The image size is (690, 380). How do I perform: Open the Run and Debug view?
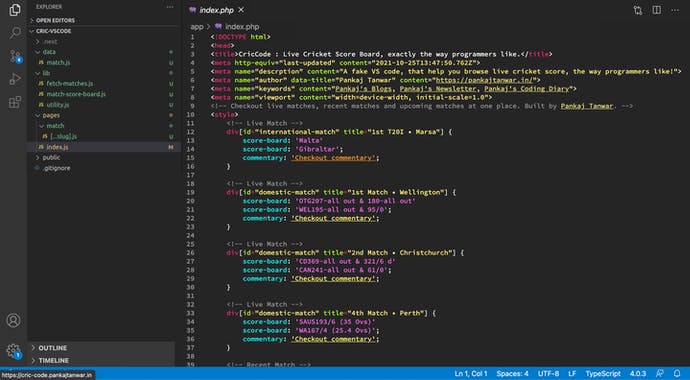coord(15,79)
